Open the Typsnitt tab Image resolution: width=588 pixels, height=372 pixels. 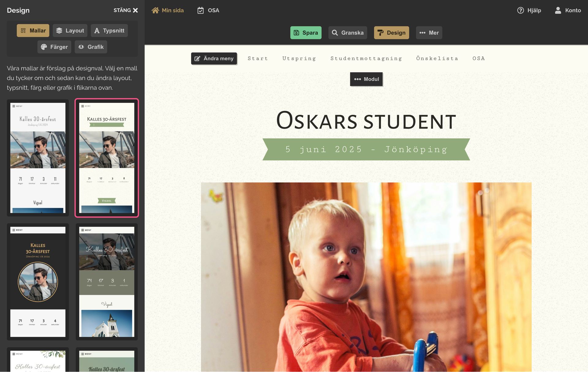pyautogui.click(x=109, y=31)
